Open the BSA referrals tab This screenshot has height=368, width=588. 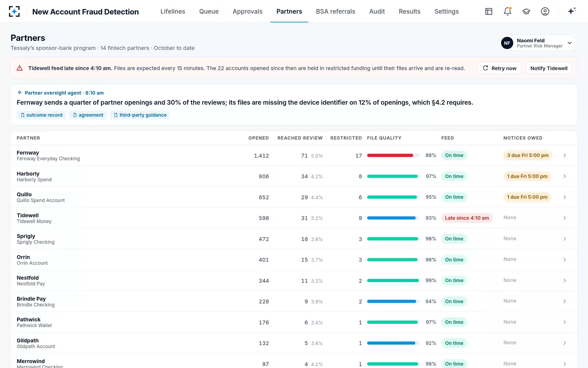[x=336, y=11]
